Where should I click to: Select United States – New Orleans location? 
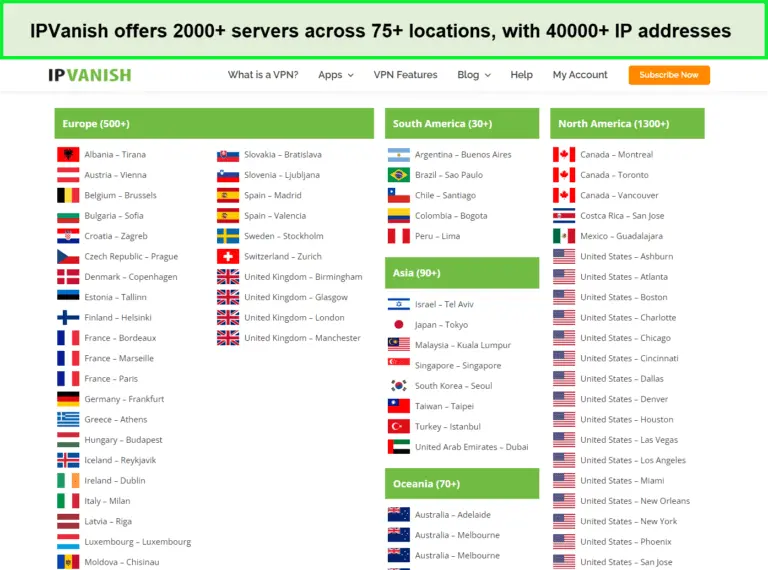coord(635,501)
